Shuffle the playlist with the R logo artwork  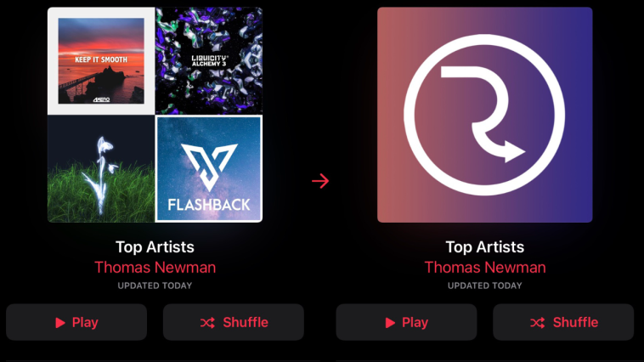[x=563, y=322]
